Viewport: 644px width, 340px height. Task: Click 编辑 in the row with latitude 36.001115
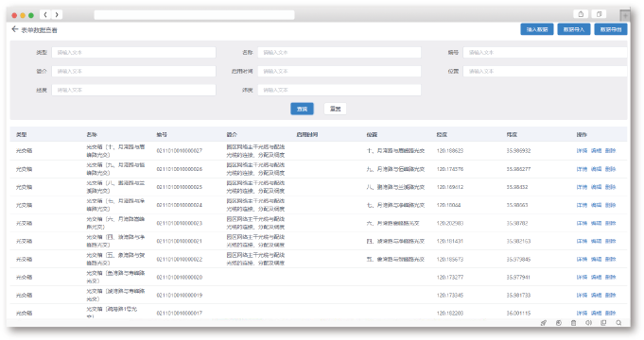[596, 313]
